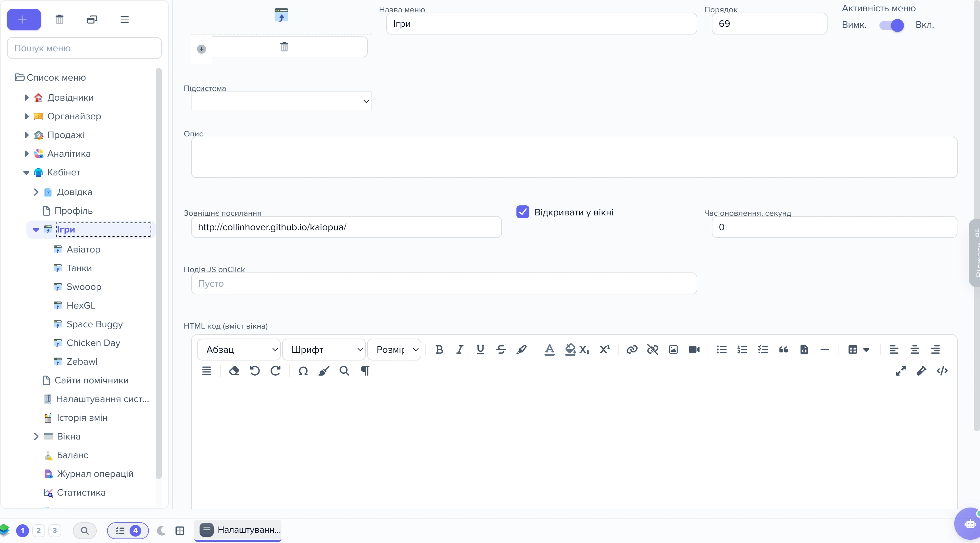Click the search button in bottom bar
This screenshot has width=980, height=543.
point(84,530)
